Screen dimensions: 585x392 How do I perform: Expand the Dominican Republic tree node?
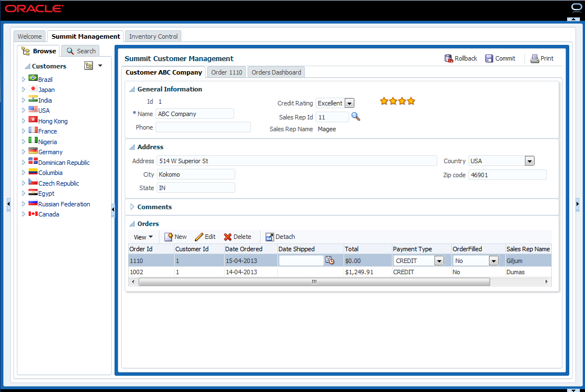pos(24,162)
